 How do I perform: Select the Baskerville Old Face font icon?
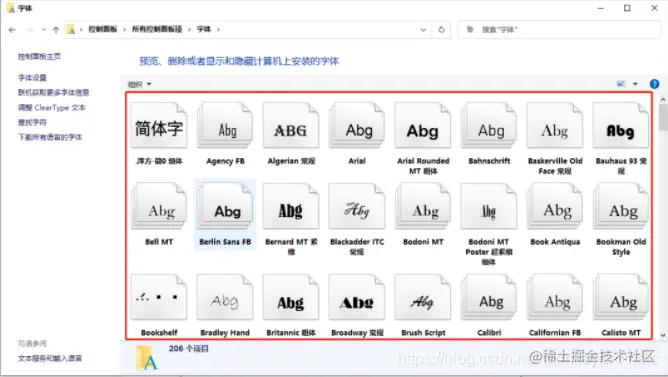tap(555, 125)
